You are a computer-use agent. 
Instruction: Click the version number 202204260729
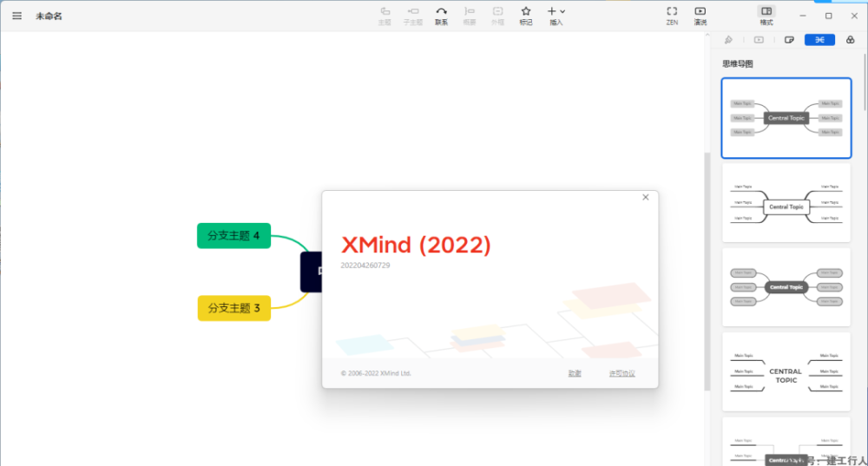365,266
